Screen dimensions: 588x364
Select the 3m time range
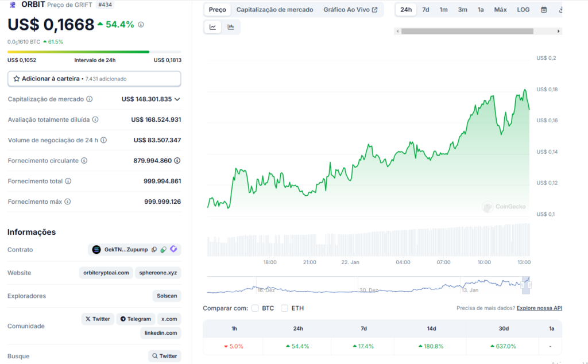[x=462, y=10]
